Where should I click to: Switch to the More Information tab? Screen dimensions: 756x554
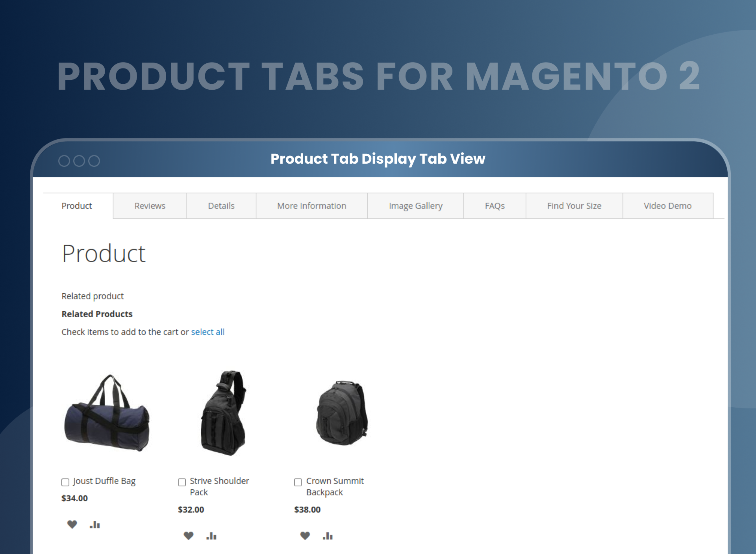[312, 206]
